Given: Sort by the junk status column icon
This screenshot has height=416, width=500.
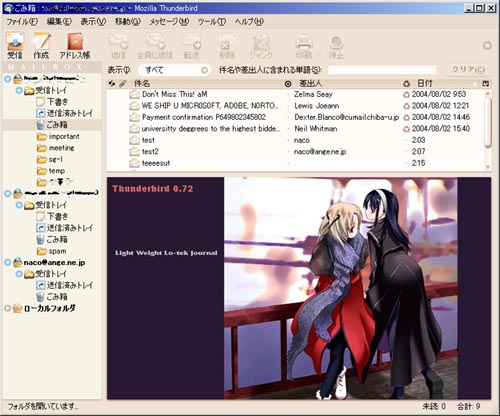Looking at the screenshot, I should [x=406, y=84].
